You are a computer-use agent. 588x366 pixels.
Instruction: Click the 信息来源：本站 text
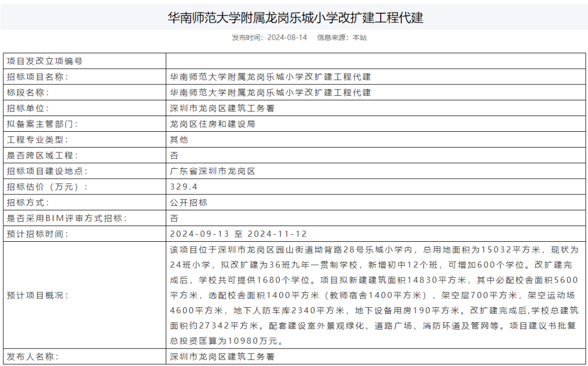click(341, 38)
